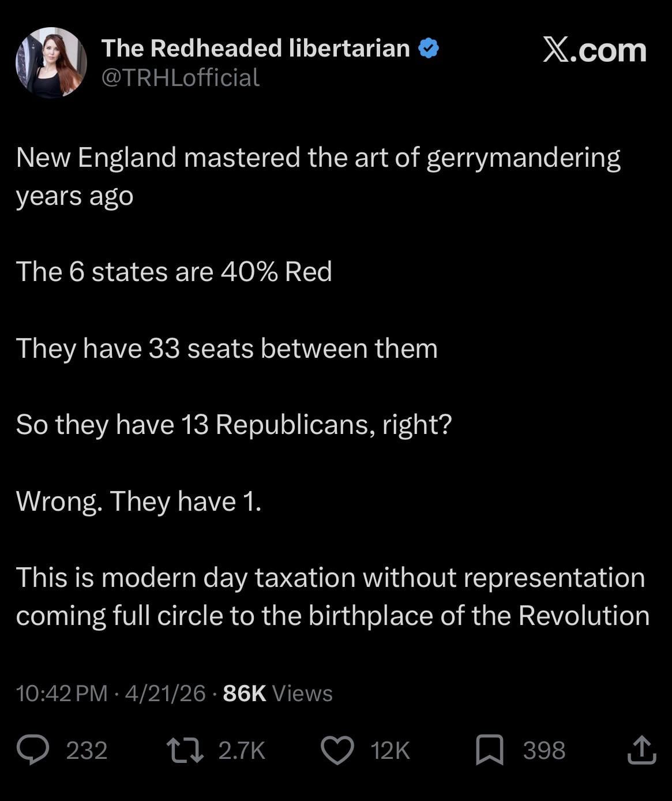View the 86K Views count

[x=277, y=693]
